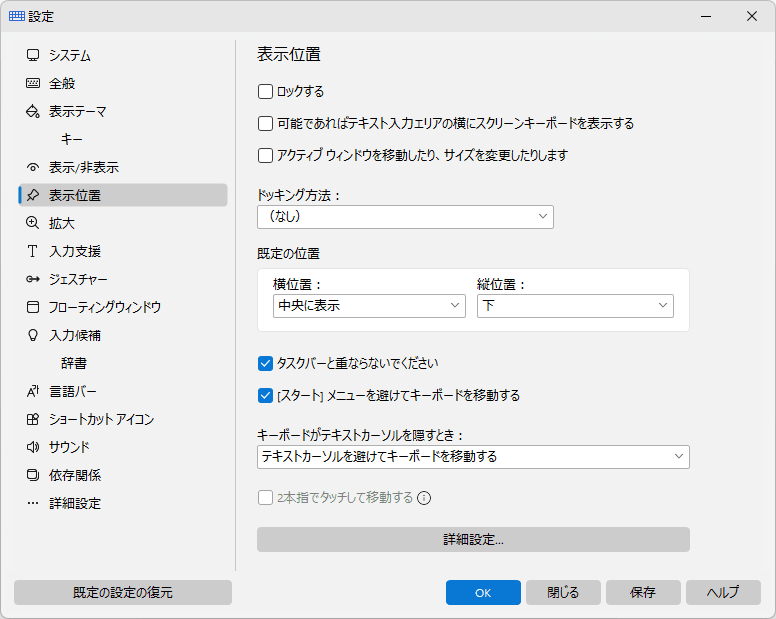Click the 保存 button
Viewport: 776px width, 619px height.
pos(643,592)
